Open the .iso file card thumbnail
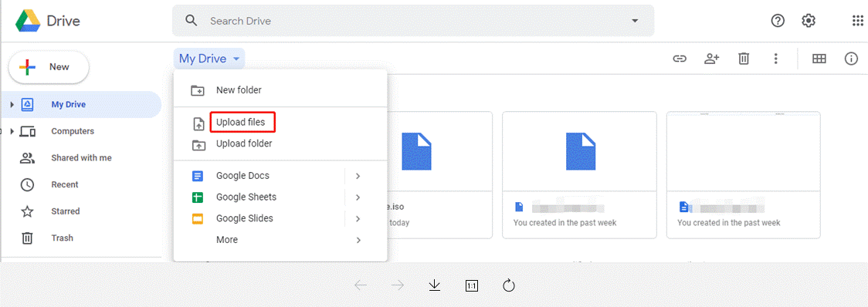The height and width of the screenshot is (307, 868). pos(415,151)
